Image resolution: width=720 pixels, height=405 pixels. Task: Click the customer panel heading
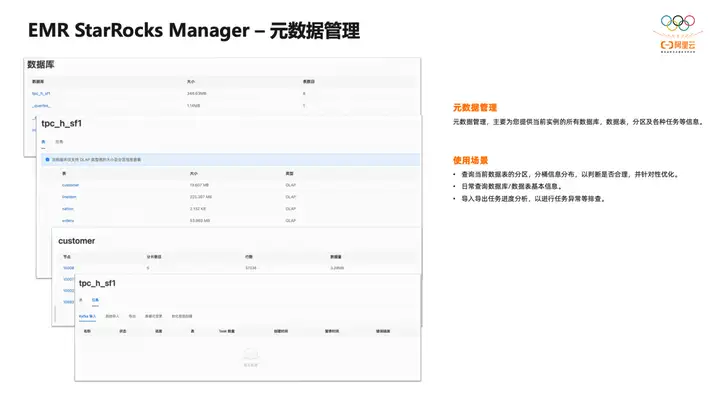click(77, 241)
